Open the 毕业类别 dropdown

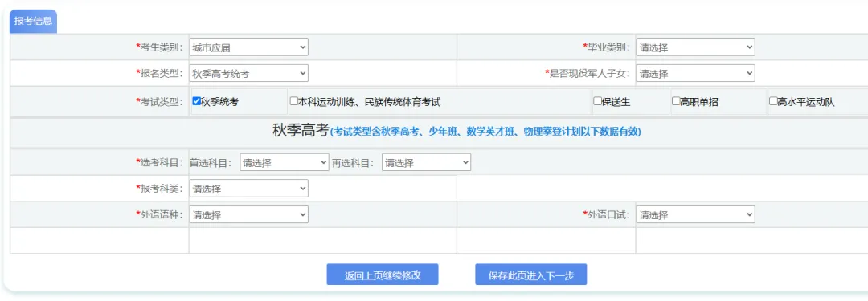tap(695, 47)
